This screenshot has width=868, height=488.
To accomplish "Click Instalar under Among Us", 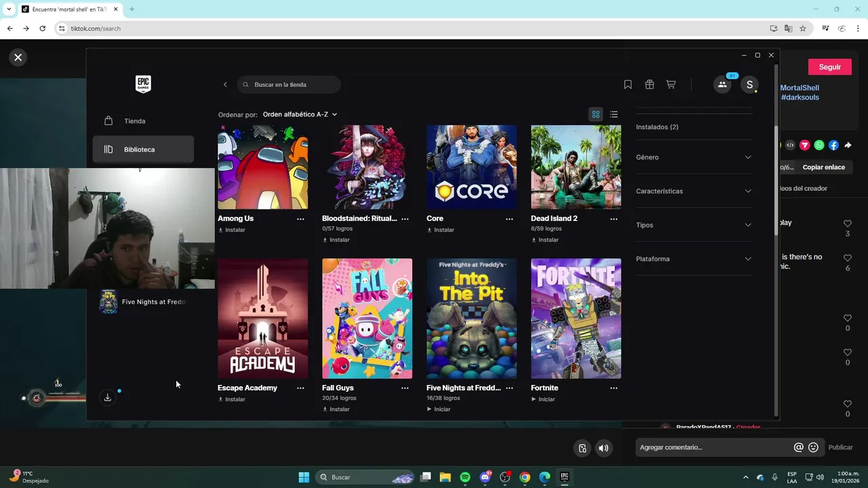I will coord(232,230).
